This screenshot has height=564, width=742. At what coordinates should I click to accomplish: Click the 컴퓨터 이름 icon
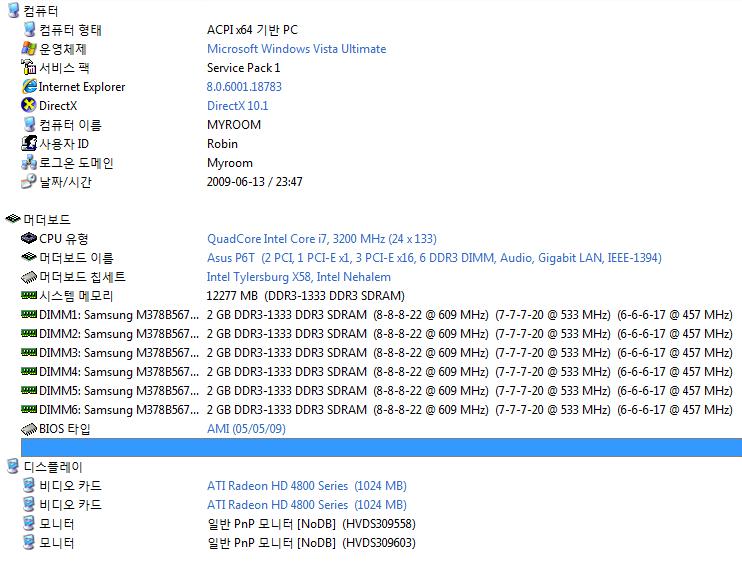coord(29,124)
